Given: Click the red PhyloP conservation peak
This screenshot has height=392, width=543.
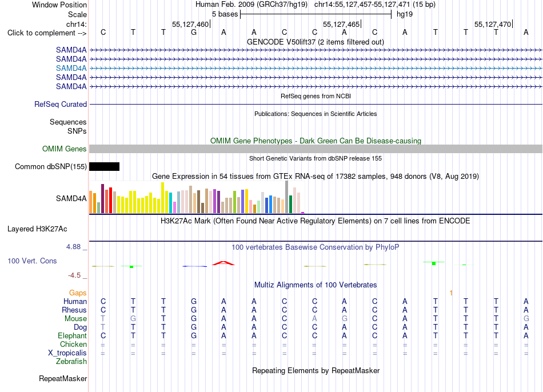Looking at the screenshot, I should coord(223,263).
